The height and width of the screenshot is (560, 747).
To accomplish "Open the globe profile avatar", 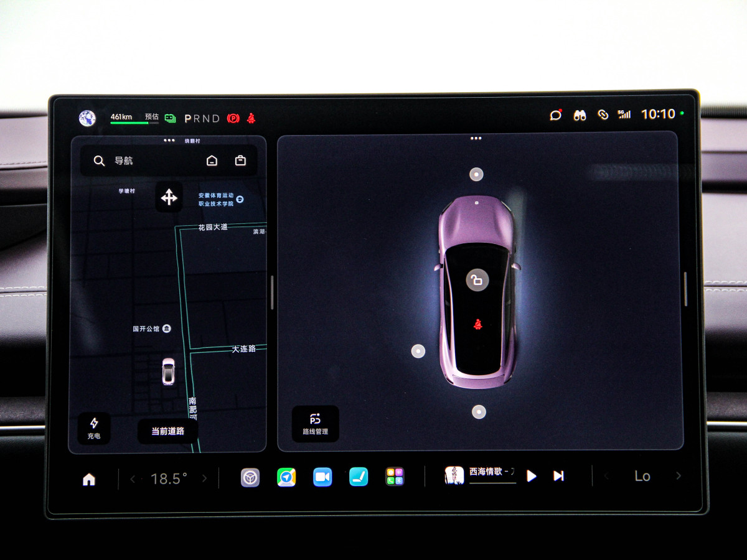I will 88,118.
